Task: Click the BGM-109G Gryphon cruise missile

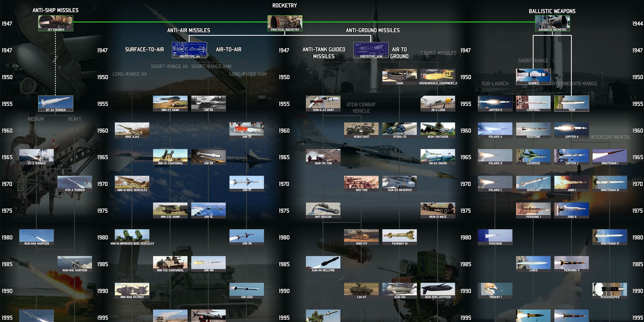Action: coord(438,290)
